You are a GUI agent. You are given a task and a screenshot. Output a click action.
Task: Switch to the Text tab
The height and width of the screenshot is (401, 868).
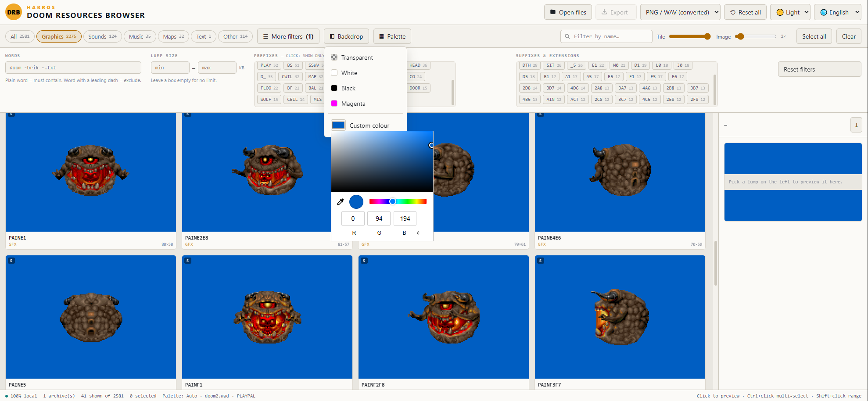click(204, 36)
